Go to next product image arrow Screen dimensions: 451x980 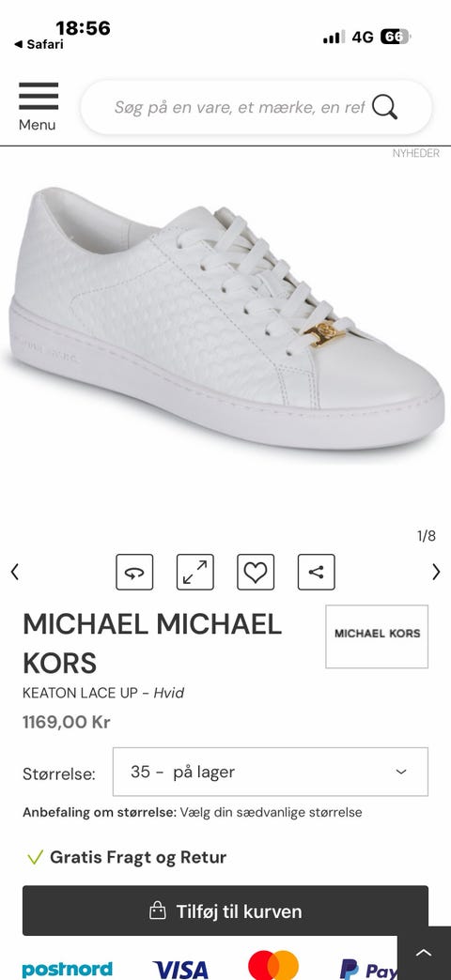[436, 572]
